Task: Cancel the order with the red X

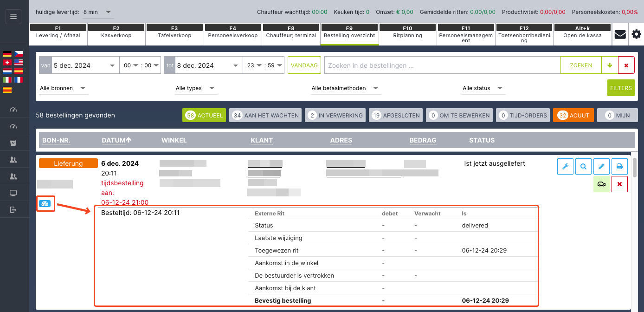Action: (619, 184)
